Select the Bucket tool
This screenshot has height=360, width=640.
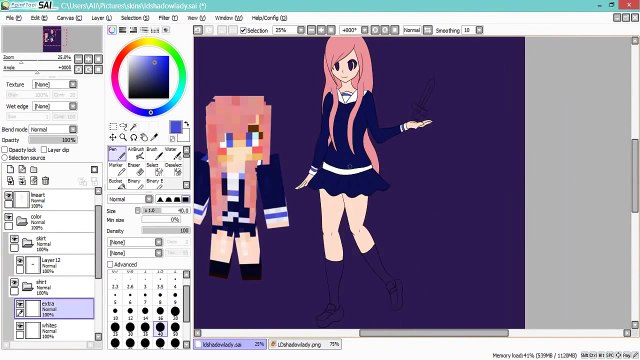click(117, 183)
